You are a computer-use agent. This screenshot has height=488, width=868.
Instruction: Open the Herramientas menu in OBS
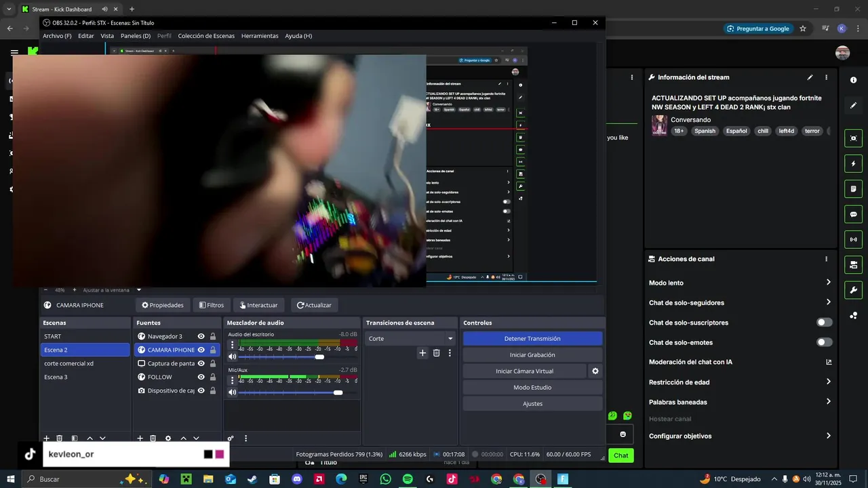(x=260, y=36)
